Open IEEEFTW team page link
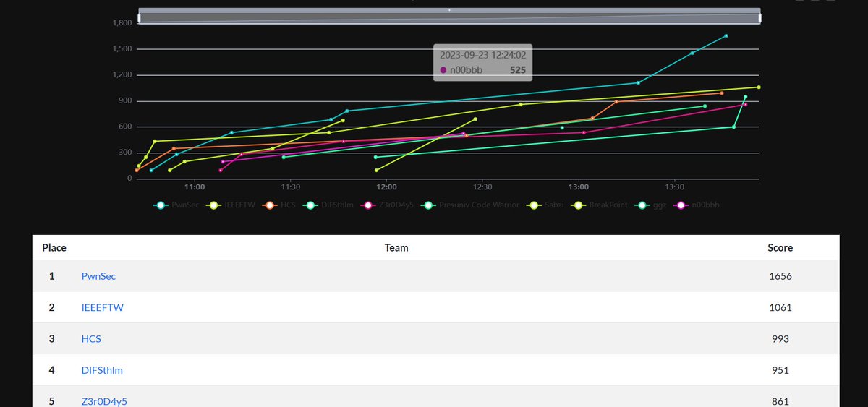 point(103,307)
